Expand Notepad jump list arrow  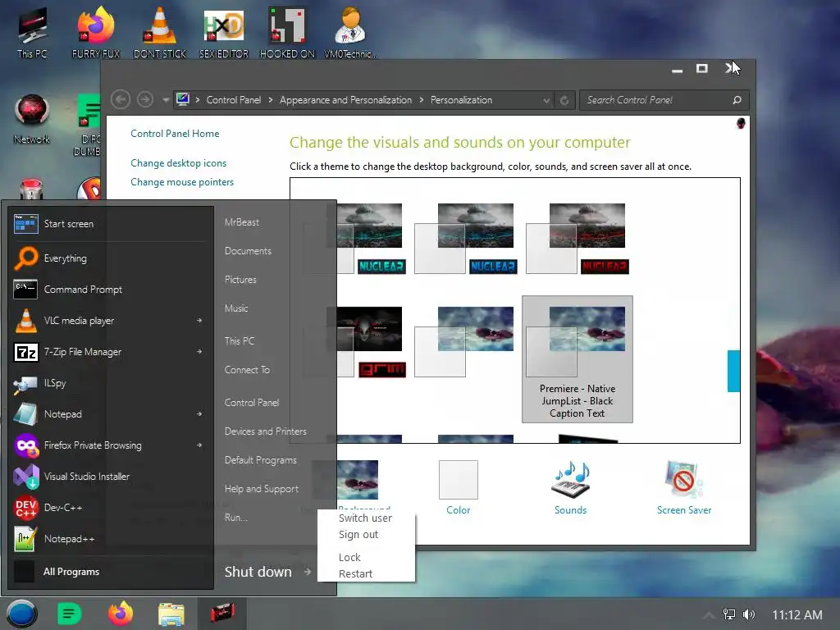(199, 413)
